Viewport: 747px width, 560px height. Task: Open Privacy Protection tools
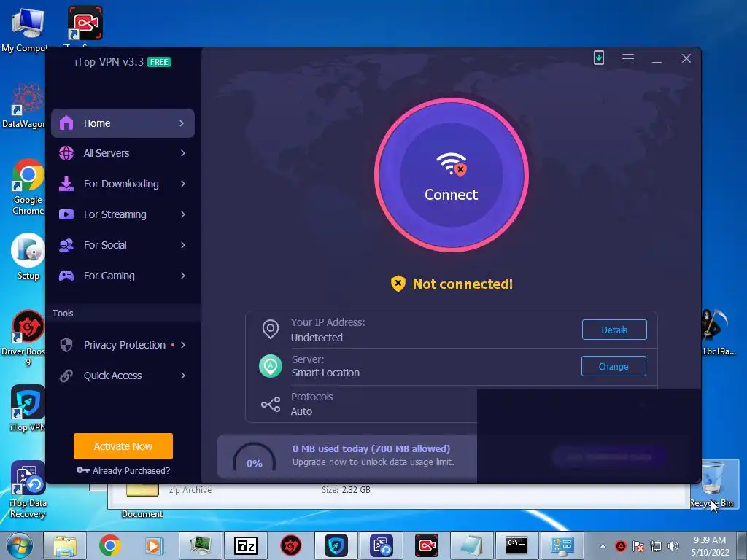click(123, 345)
